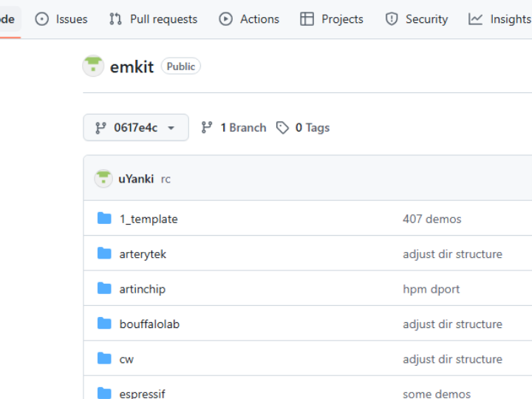Open the Actions tab
Screen dimensions: 532x399
250,19
